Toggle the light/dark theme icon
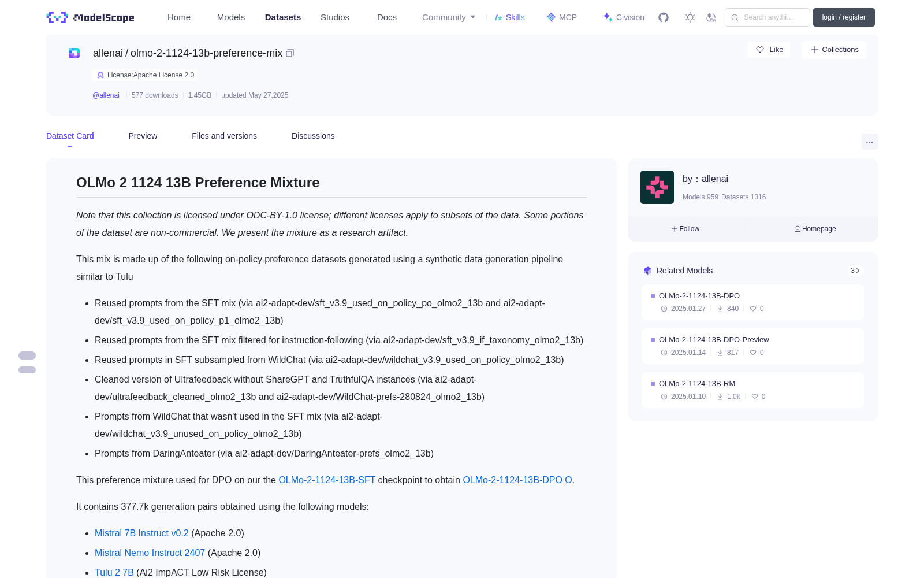 [690, 17]
